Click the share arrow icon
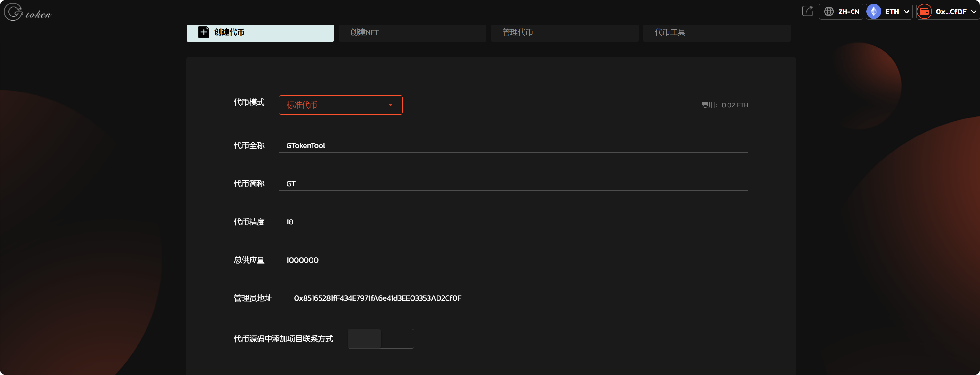The width and height of the screenshot is (980, 375). coord(807,12)
